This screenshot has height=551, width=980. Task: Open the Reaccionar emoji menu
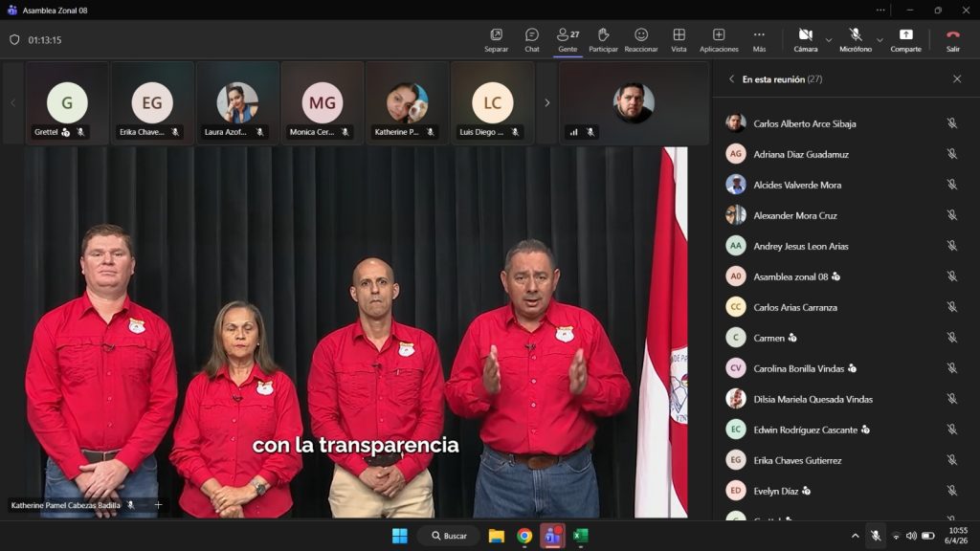click(641, 39)
